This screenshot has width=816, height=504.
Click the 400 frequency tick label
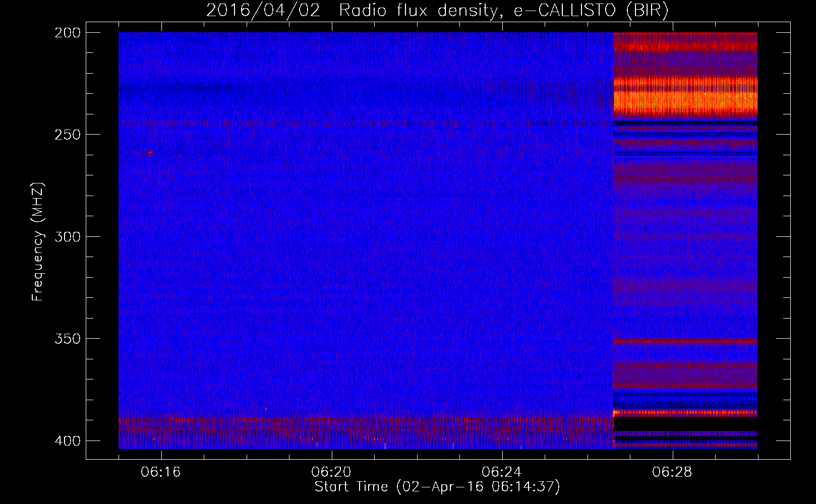[x=68, y=440]
